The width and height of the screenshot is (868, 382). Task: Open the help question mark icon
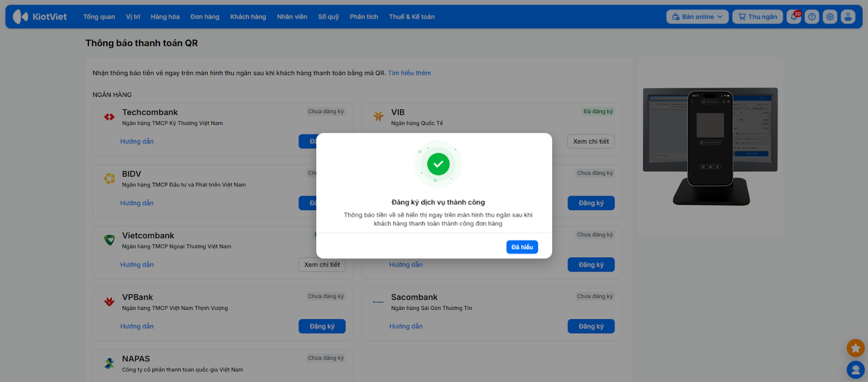tap(812, 17)
